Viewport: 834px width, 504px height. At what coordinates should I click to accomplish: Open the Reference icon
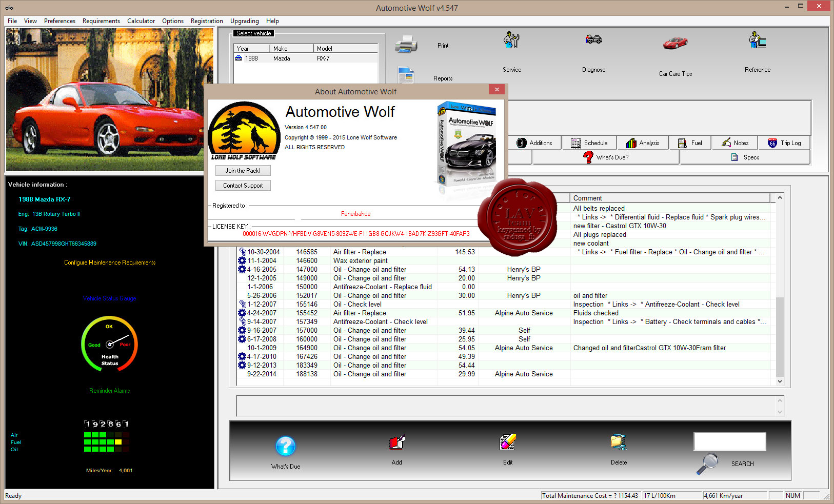click(x=757, y=40)
